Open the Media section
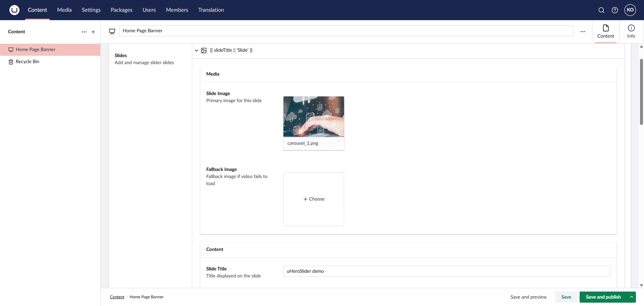The image size is (644, 306). 64,10
